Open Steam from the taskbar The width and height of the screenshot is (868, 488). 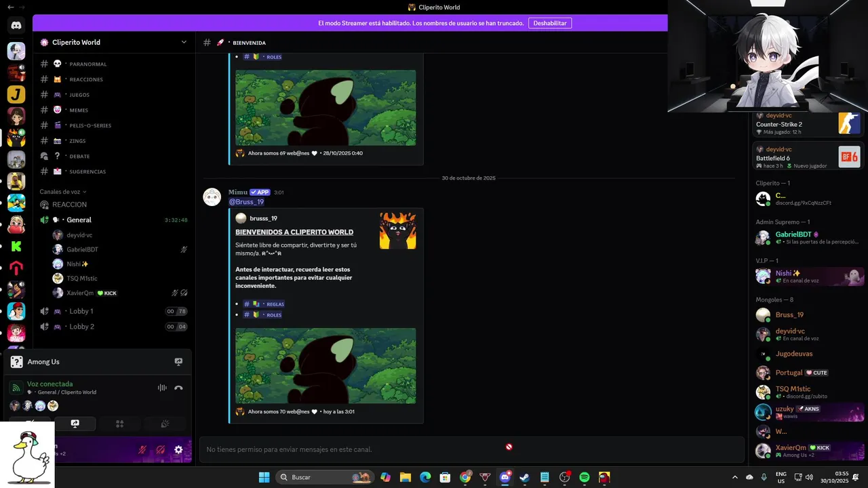click(525, 477)
